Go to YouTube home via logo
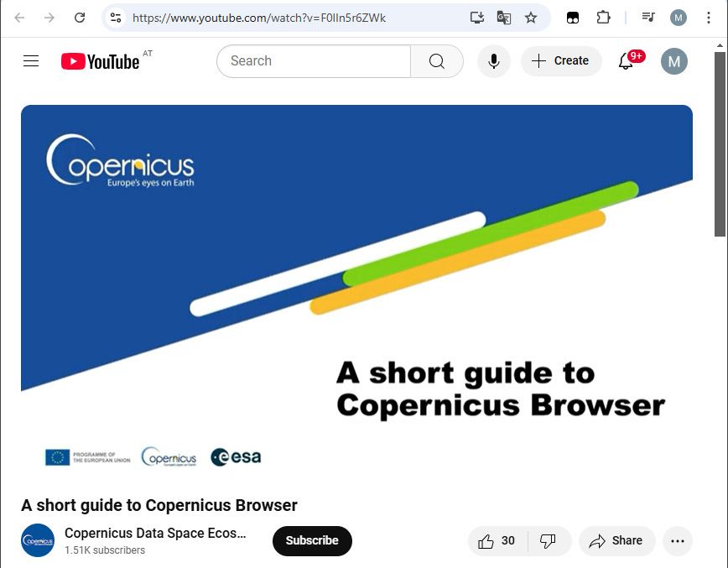Screen dimensions: 728x568 tap(101, 61)
